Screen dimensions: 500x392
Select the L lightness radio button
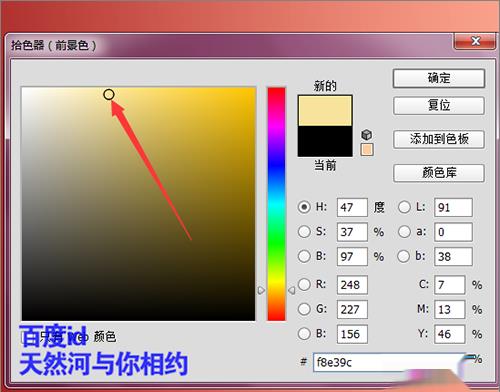click(x=404, y=207)
